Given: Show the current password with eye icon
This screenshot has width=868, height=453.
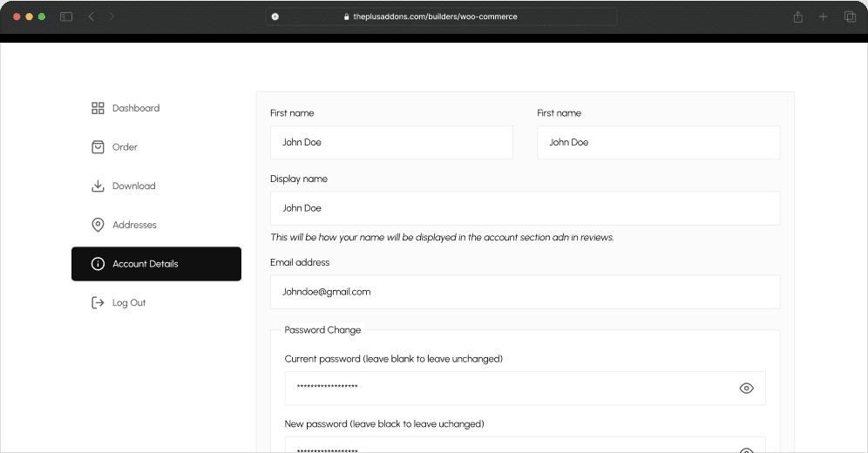Looking at the screenshot, I should click(746, 389).
